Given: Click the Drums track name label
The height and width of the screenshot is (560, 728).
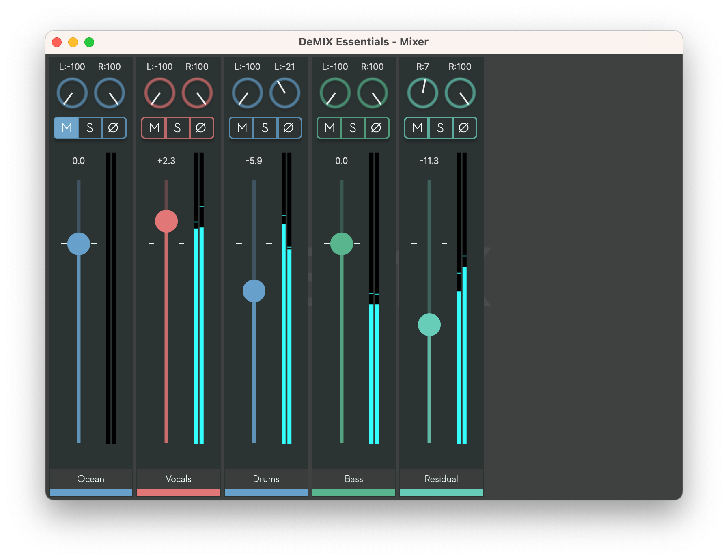Looking at the screenshot, I should (266, 479).
